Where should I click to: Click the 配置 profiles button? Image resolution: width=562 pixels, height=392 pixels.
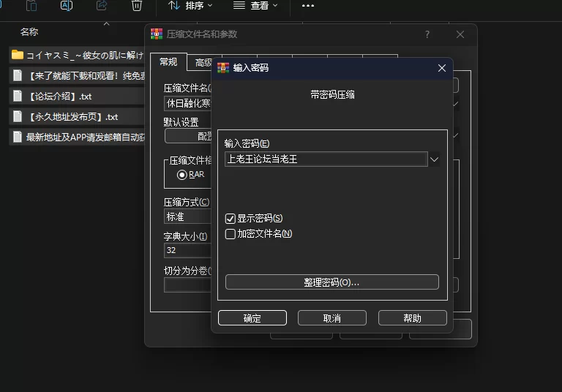tap(188, 136)
